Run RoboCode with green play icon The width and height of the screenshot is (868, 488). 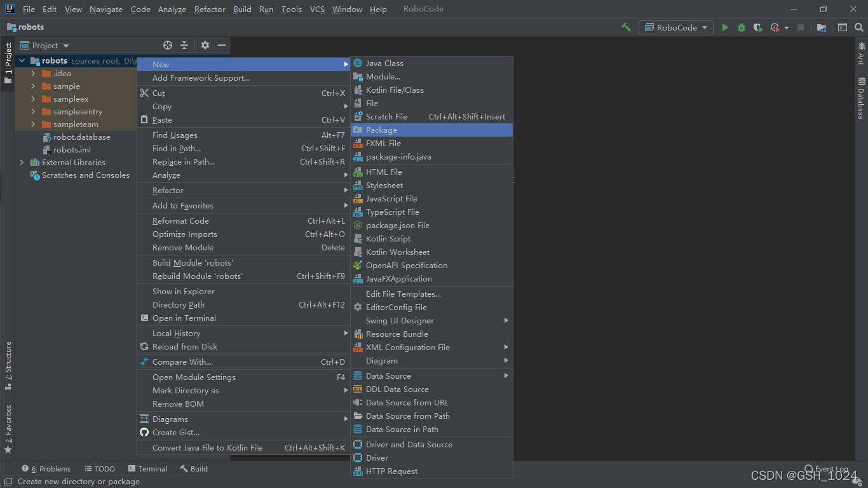point(725,27)
